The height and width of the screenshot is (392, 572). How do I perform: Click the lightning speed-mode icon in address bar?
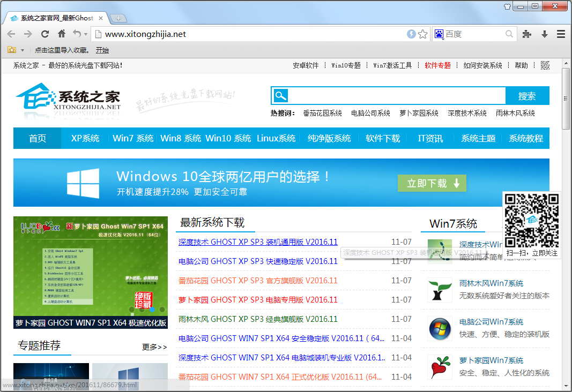point(411,34)
